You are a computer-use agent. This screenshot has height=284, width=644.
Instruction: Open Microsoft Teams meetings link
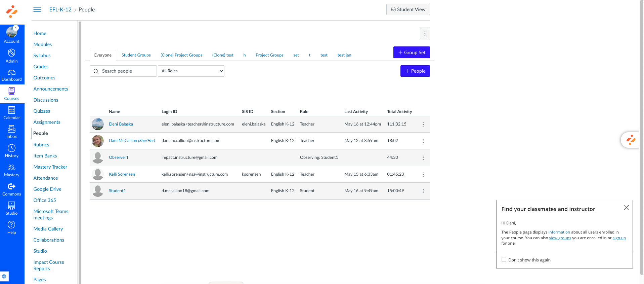tap(51, 214)
